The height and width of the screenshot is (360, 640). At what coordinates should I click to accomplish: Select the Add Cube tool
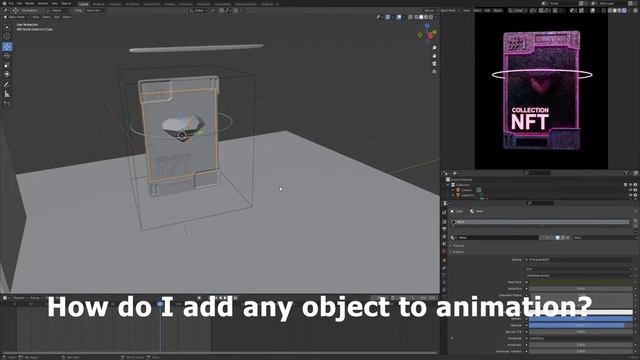pyautogui.click(x=7, y=104)
